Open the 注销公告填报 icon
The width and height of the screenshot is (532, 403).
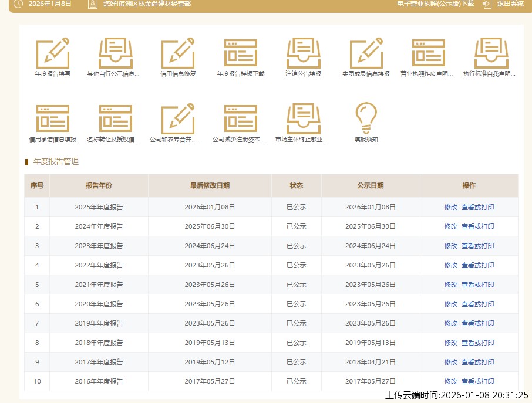[x=303, y=53]
